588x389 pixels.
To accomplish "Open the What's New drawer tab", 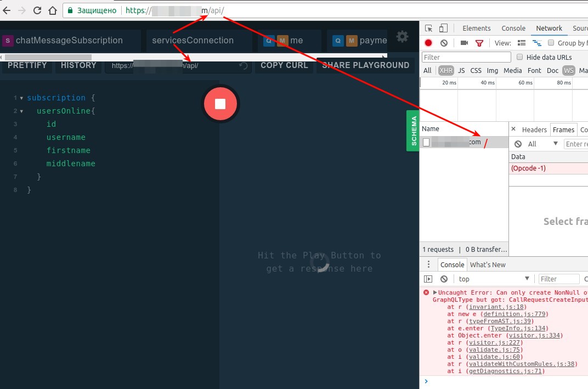I will (488, 265).
